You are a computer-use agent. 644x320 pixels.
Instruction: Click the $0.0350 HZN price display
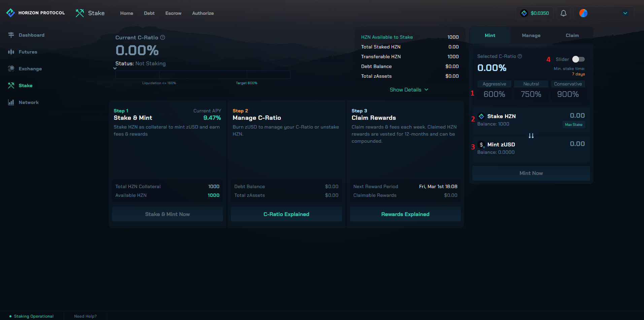click(535, 13)
